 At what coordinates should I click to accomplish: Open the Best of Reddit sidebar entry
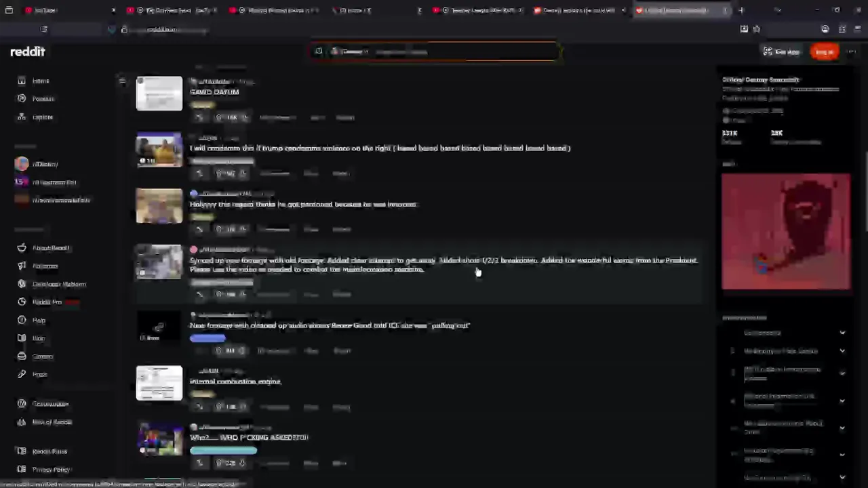52,422
